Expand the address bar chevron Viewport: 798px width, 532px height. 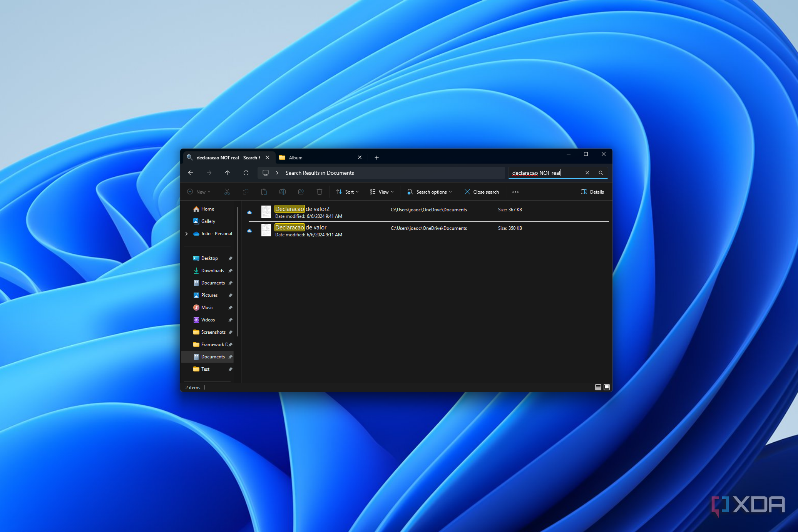pyautogui.click(x=277, y=173)
